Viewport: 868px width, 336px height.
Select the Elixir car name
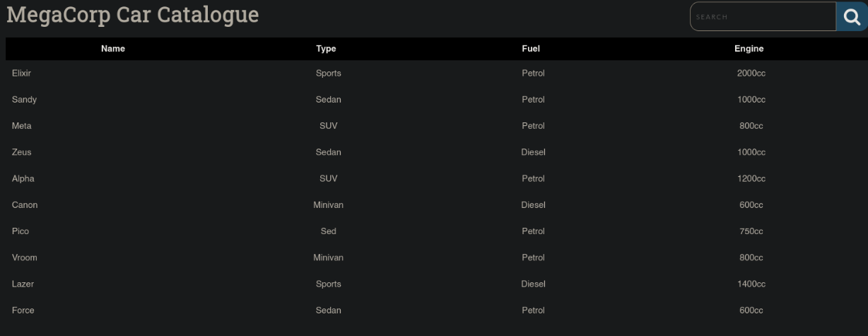pyautogui.click(x=21, y=74)
